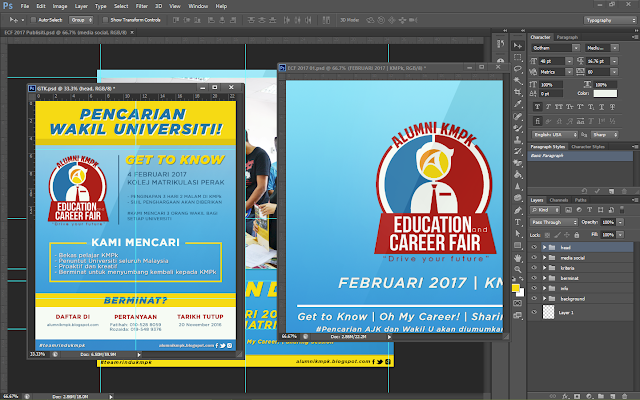Viewport: 640px width, 400px height.
Task: Add a layer mask icon
Action: [577, 396]
